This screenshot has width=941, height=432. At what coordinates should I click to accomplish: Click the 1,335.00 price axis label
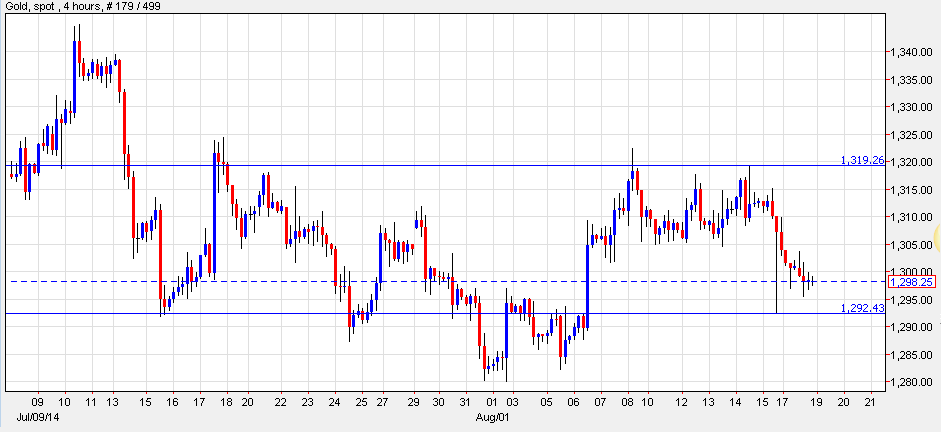(914, 80)
